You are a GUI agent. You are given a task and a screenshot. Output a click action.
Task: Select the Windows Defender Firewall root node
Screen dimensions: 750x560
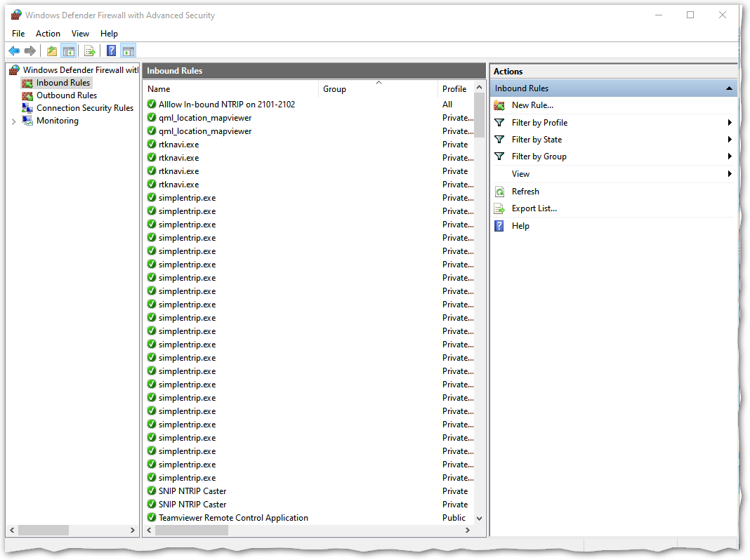80,70
